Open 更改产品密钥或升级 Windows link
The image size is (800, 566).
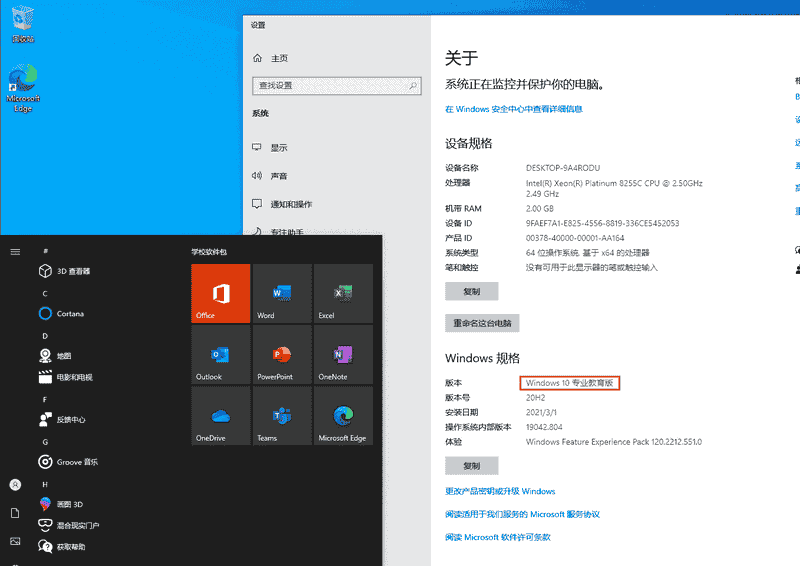[x=500, y=491]
